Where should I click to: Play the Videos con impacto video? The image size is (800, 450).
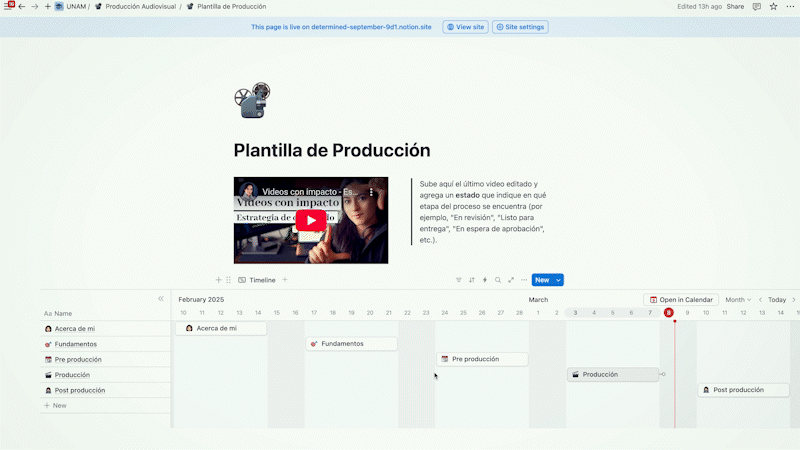point(311,221)
